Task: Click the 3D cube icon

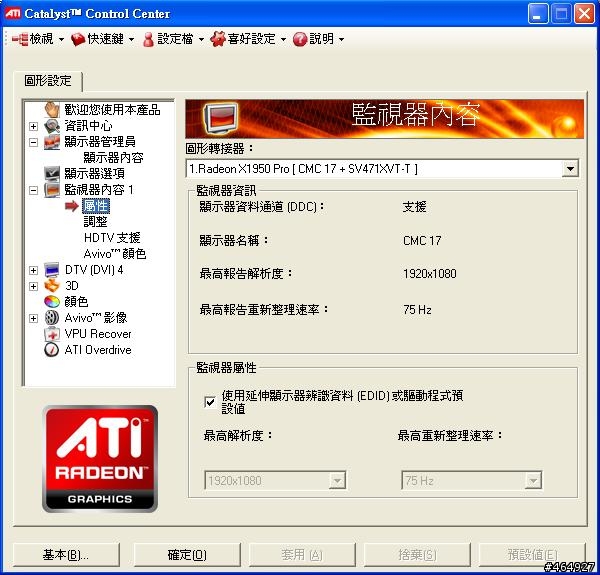Action: 52,286
